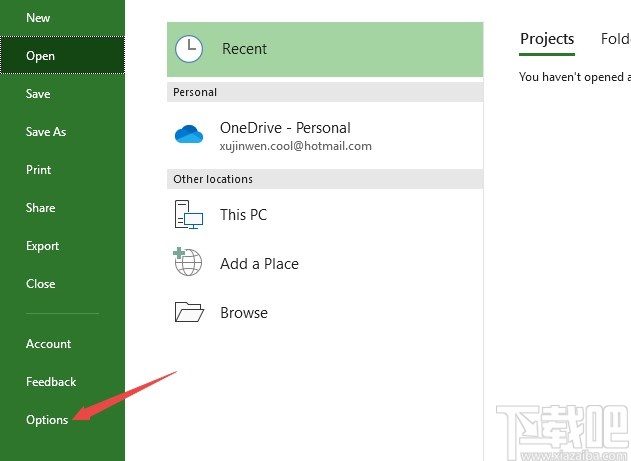Image resolution: width=631 pixels, height=461 pixels.
Task: Open the Account page
Action: (48, 344)
